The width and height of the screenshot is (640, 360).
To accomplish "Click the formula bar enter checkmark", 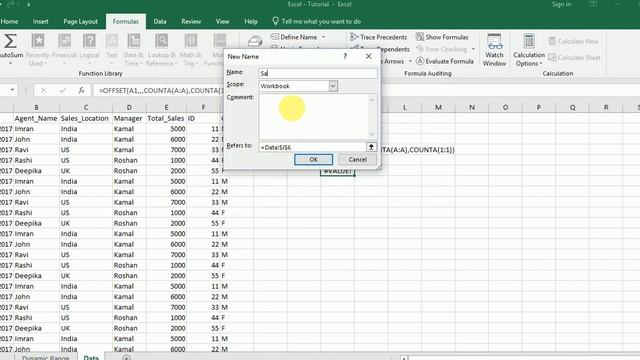I will 62,91.
